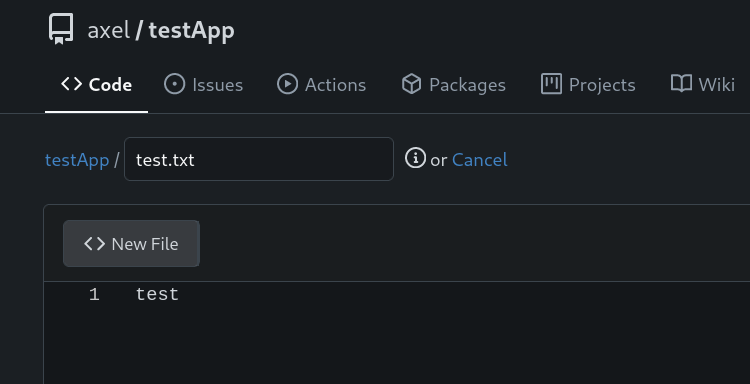Switch to the Actions tab
750x384 pixels.
(321, 84)
